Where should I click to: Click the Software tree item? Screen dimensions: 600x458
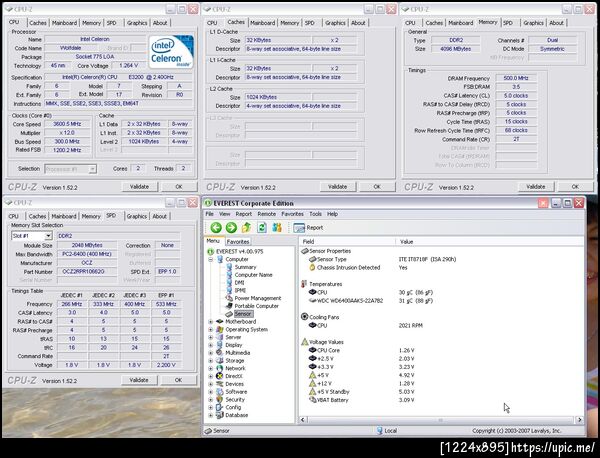236,392
